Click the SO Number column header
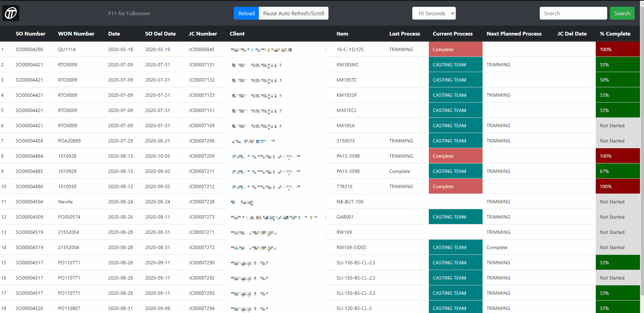The width and height of the screenshot is (644, 313). [30, 34]
